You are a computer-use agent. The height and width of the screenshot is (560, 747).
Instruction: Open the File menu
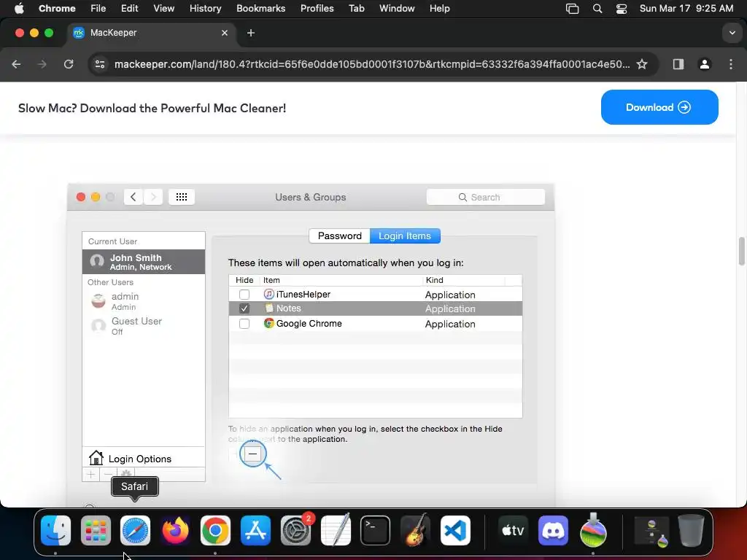(98, 9)
